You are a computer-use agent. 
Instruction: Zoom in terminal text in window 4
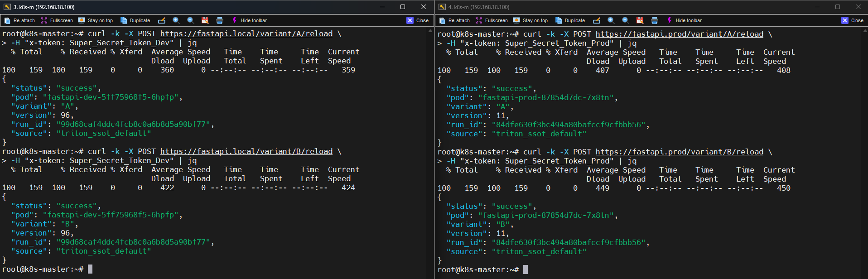pos(611,20)
